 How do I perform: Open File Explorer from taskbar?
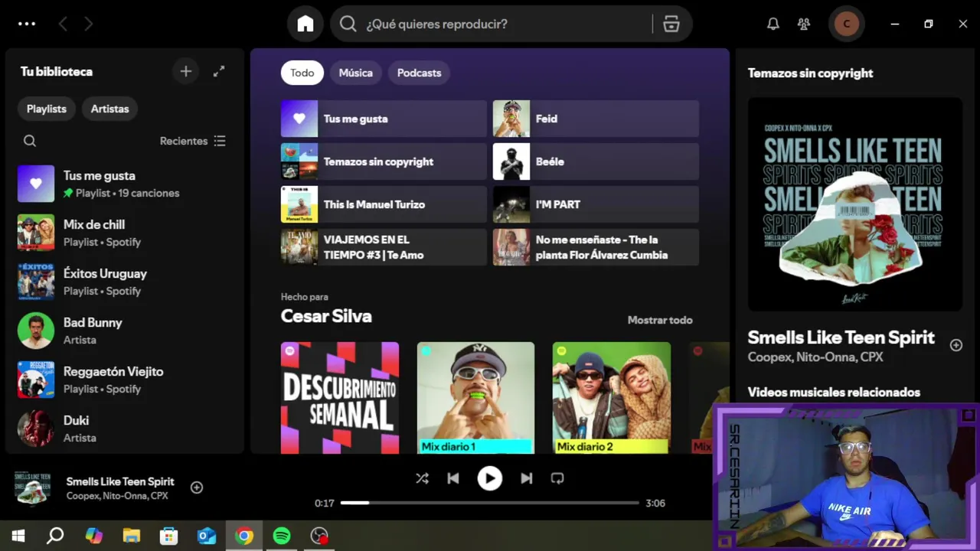(x=132, y=536)
